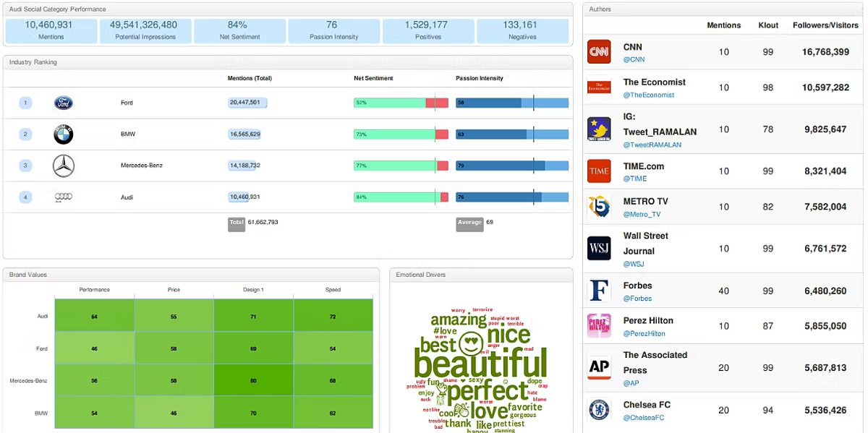The height and width of the screenshot is (433, 868).
Task: Click the Potential Impressions tile
Action: [x=145, y=31]
